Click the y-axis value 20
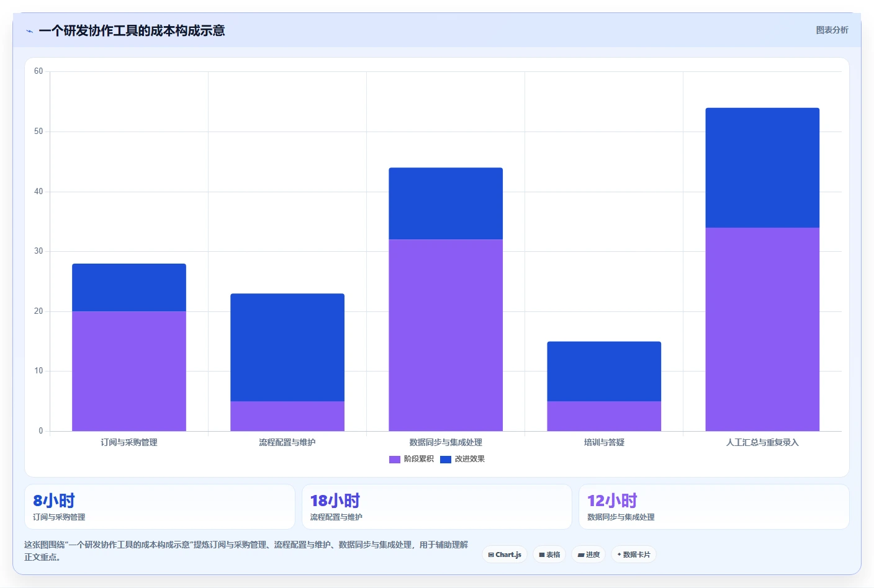Image resolution: width=874 pixels, height=588 pixels. coord(38,311)
